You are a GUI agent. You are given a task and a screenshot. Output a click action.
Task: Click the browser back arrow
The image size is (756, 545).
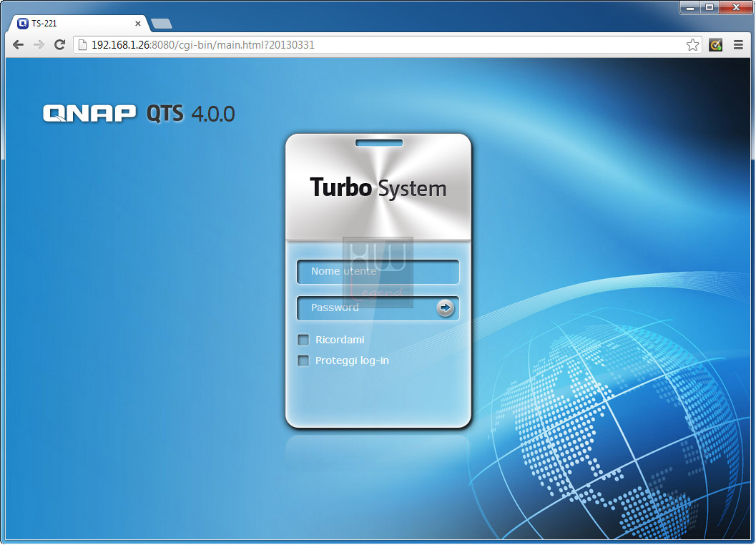(x=19, y=45)
